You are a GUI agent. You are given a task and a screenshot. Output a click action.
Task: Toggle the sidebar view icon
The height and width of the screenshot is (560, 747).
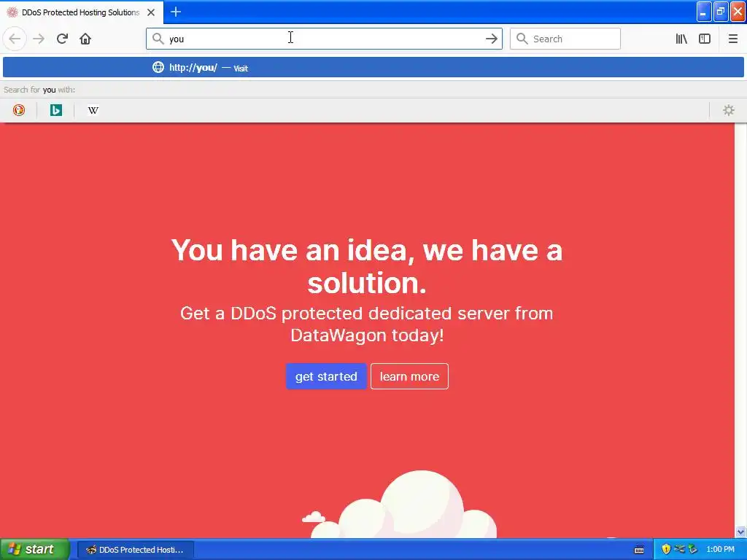(705, 39)
